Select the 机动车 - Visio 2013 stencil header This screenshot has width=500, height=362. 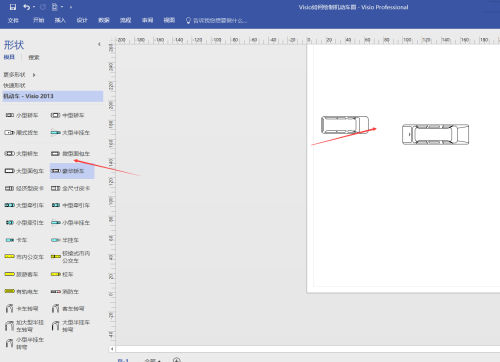point(53,96)
